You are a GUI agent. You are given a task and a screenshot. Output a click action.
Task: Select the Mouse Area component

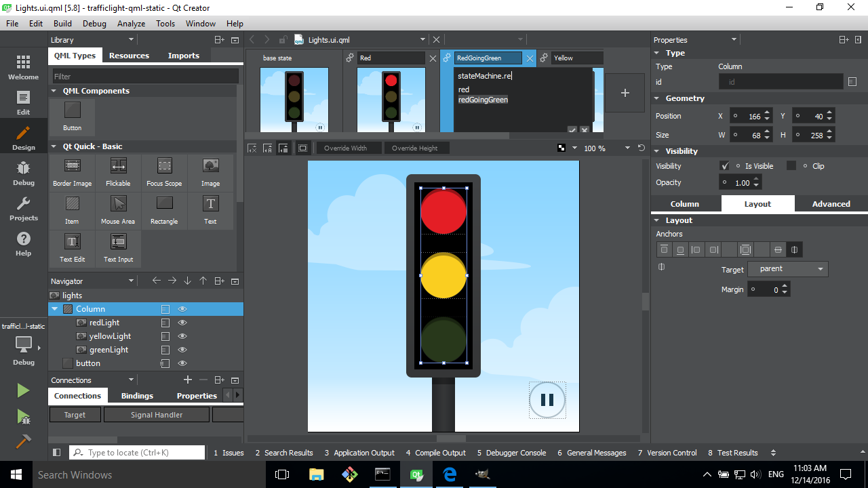[x=118, y=210]
